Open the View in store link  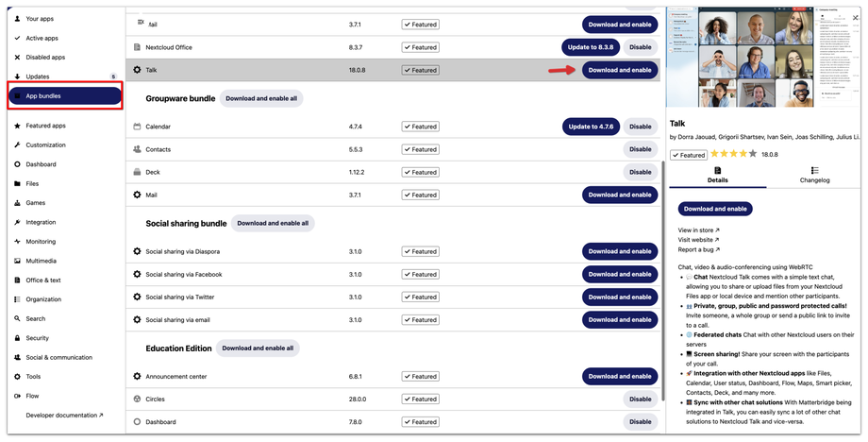698,230
